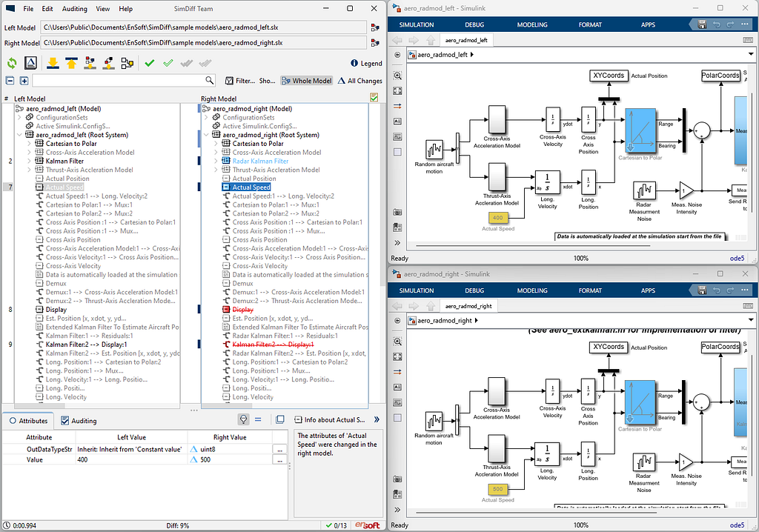Open DEBUG tab in aero_radmod_right window
The height and width of the screenshot is (532, 759).
(x=474, y=290)
